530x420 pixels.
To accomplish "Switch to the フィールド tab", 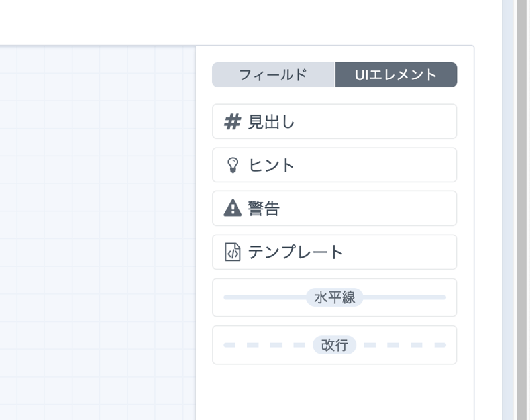I will click(273, 75).
